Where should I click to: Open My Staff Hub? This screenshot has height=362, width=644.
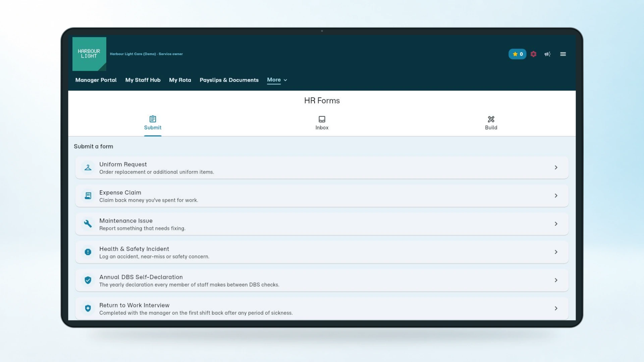pyautogui.click(x=143, y=80)
